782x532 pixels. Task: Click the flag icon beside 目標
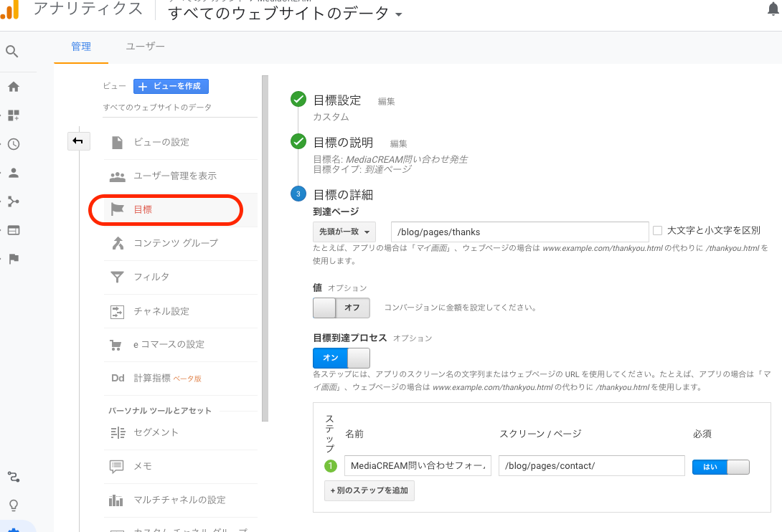coord(117,209)
